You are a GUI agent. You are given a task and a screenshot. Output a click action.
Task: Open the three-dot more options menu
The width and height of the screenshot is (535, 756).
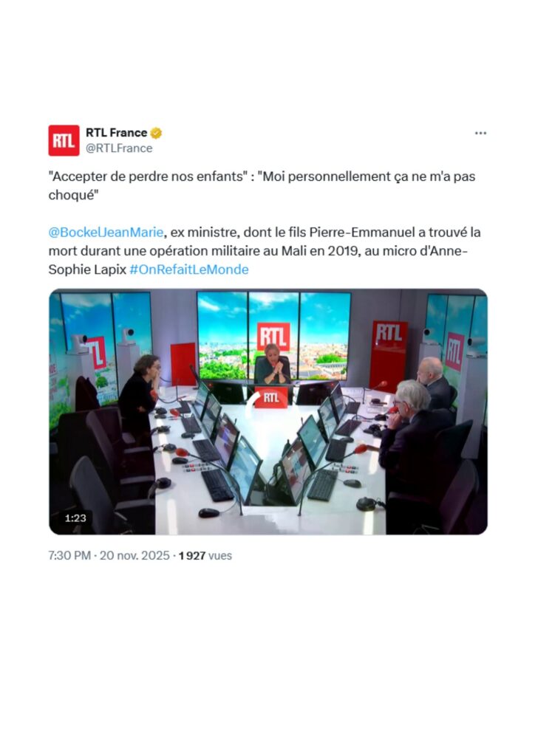click(x=480, y=133)
